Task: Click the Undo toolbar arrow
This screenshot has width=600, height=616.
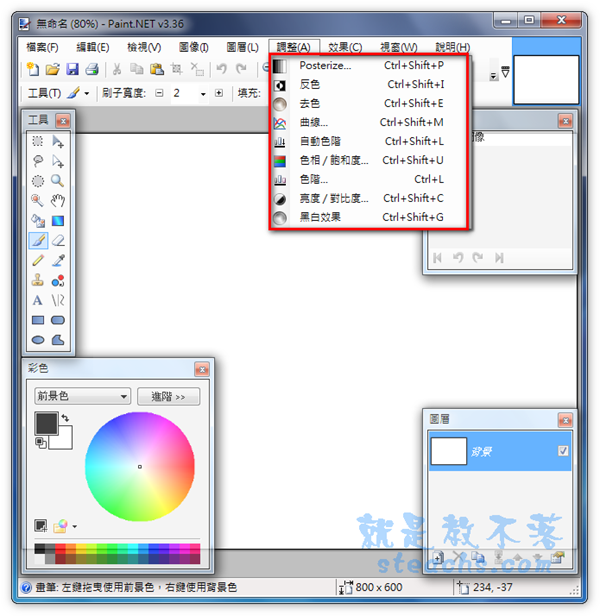Action: point(221,69)
